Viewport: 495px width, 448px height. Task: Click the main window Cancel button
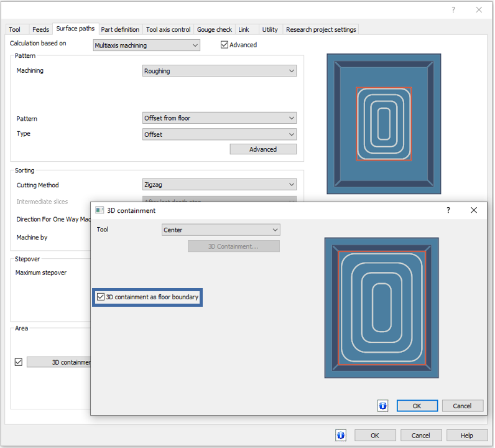click(x=421, y=436)
